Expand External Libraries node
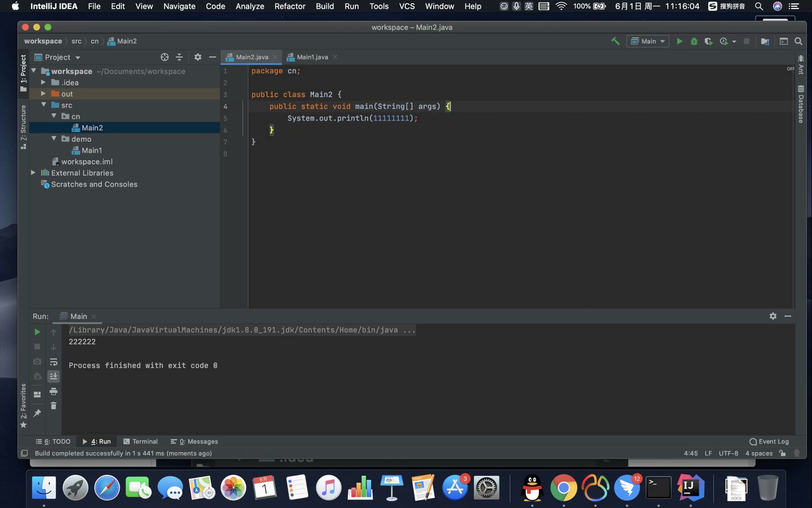812x508 pixels. click(x=33, y=172)
